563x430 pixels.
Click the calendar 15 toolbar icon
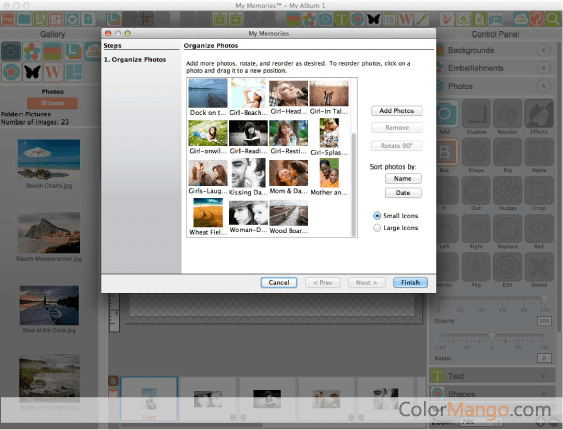click(389, 19)
